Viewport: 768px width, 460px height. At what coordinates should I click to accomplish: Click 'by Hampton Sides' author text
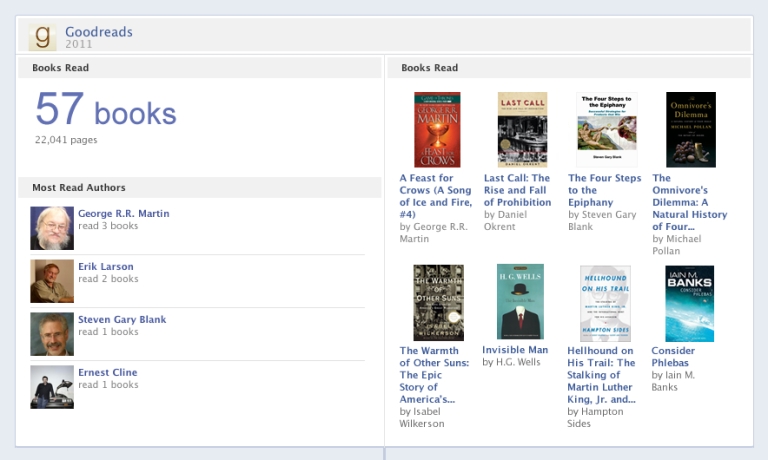coord(595,418)
